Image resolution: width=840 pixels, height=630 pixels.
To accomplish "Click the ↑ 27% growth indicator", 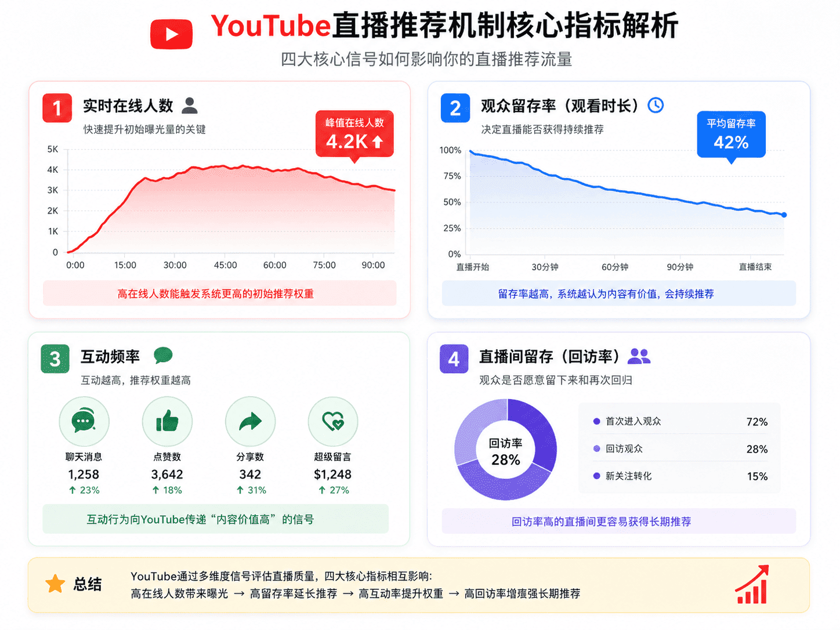I will point(334,490).
